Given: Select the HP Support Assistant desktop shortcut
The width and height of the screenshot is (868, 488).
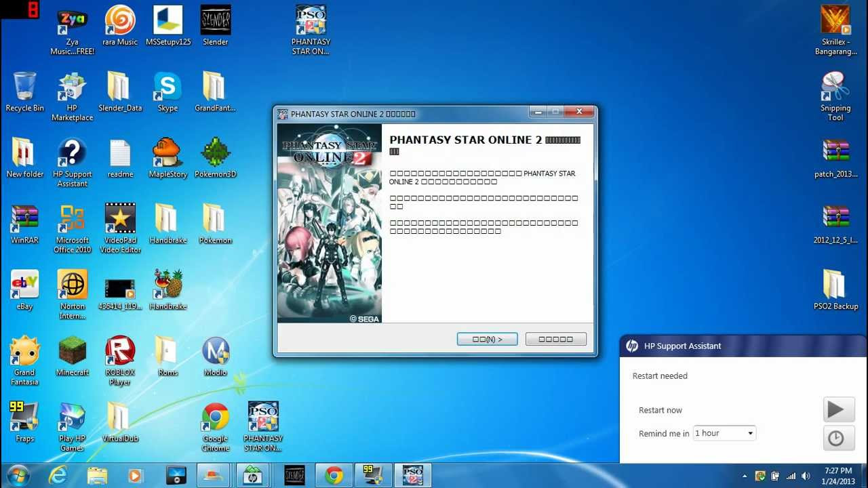Looking at the screenshot, I should point(72,163).
